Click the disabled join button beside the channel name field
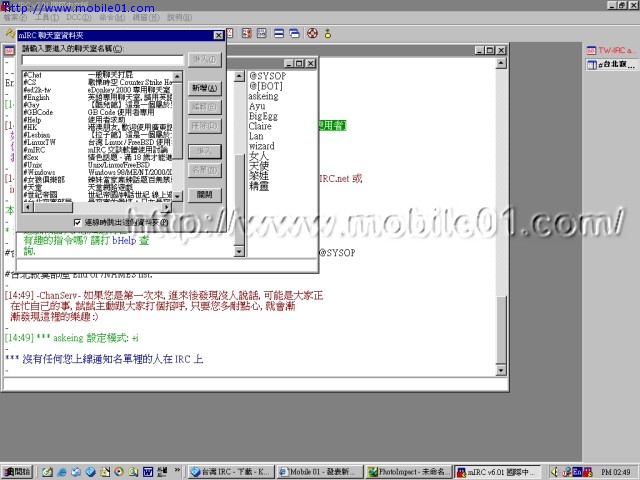Image resolution: width=640 pixels, height=480 pixels. point(204,60)
